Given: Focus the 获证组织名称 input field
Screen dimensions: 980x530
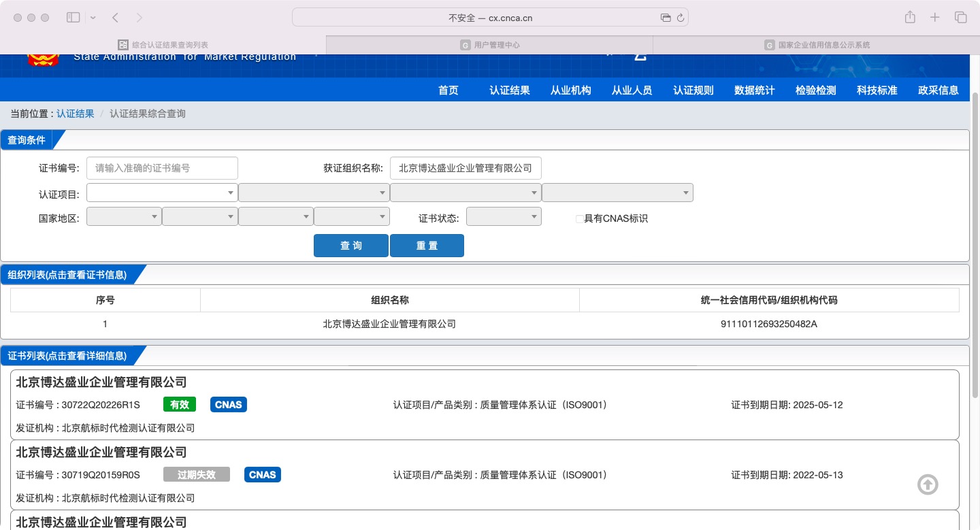Looking at the screenshot, I should (465, 168).
